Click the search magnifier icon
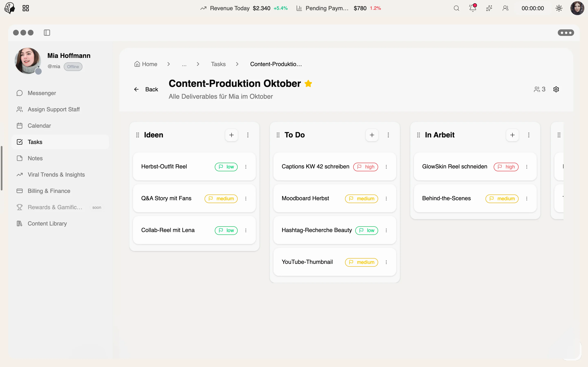This screenshot has width=588, height=367. (456, 8)
